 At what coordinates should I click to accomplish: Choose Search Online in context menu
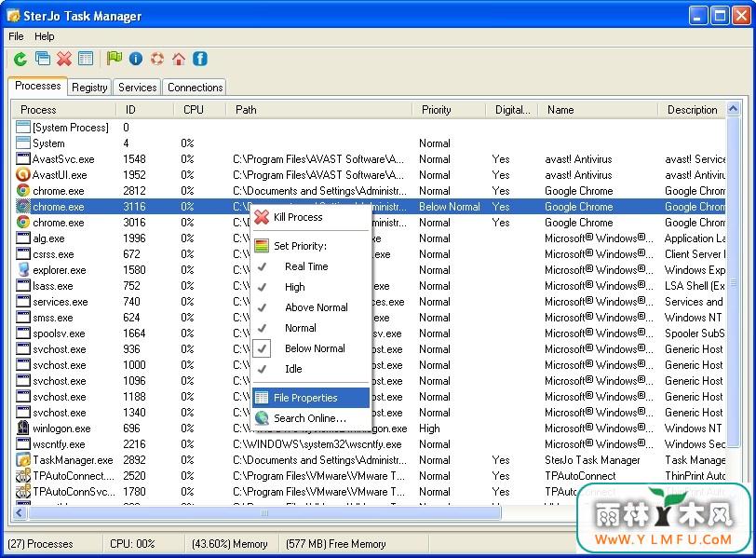(311, 418)
